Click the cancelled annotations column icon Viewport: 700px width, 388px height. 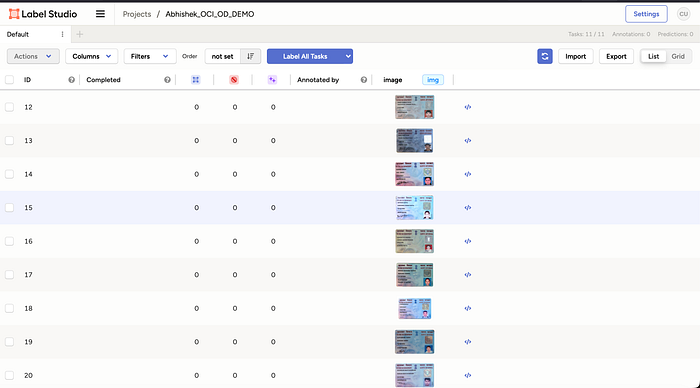234,80
